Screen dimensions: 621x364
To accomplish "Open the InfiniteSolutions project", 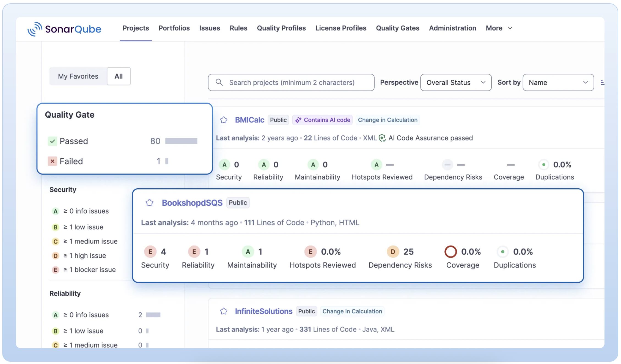I will [x=263, y=311].
